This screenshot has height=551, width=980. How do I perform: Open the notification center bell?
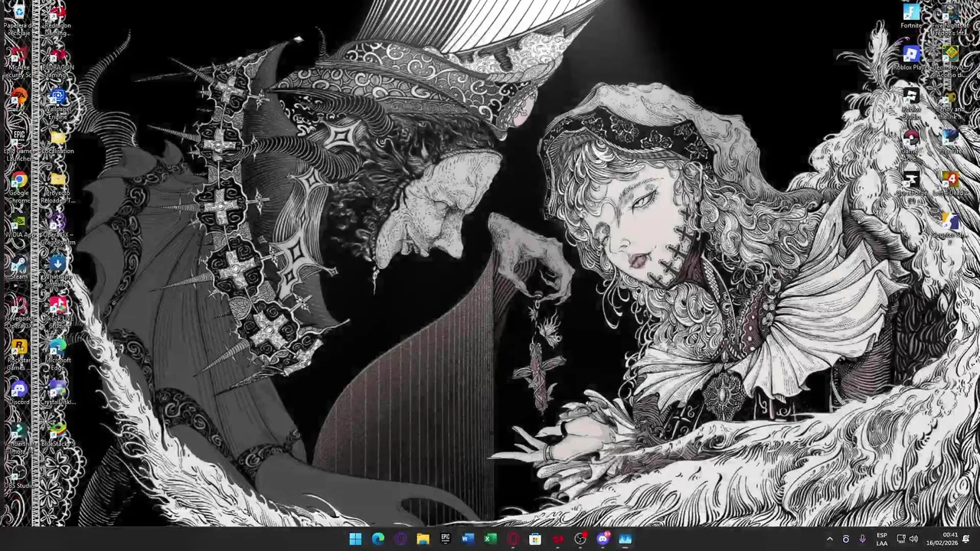tap(966, 540)
